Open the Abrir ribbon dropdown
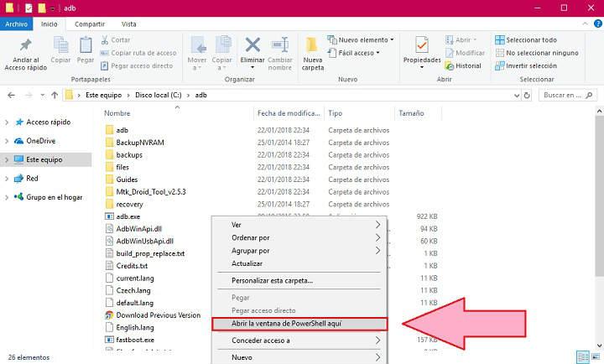 (461, 40)
